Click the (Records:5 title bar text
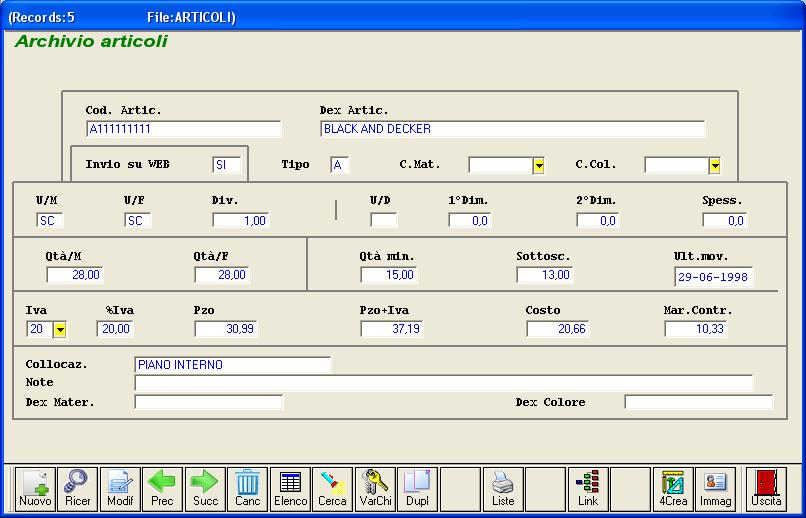The image size is (806, 518). pos(41,17)
